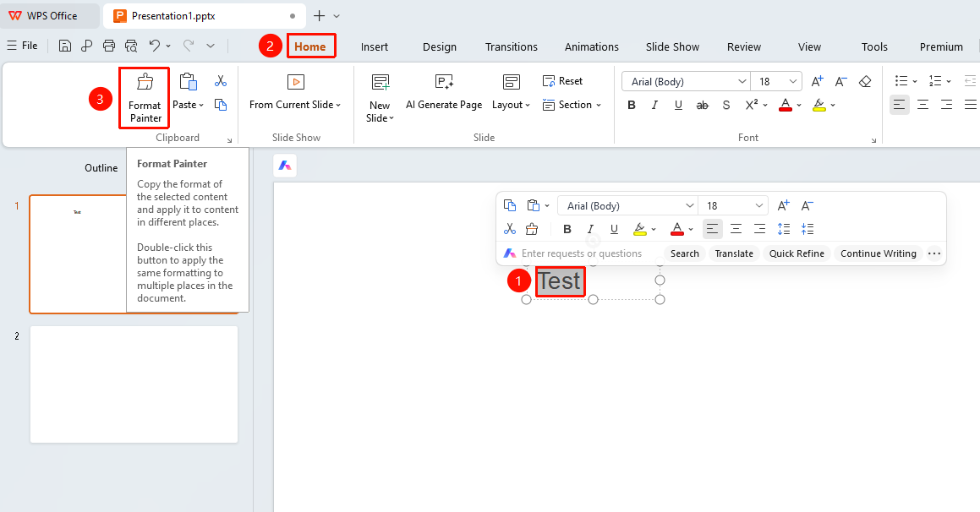Viewport: 980px width, 512px height.
Task: Apply superscript formatting in the ribbon
Action: click(x=751, y=105)
